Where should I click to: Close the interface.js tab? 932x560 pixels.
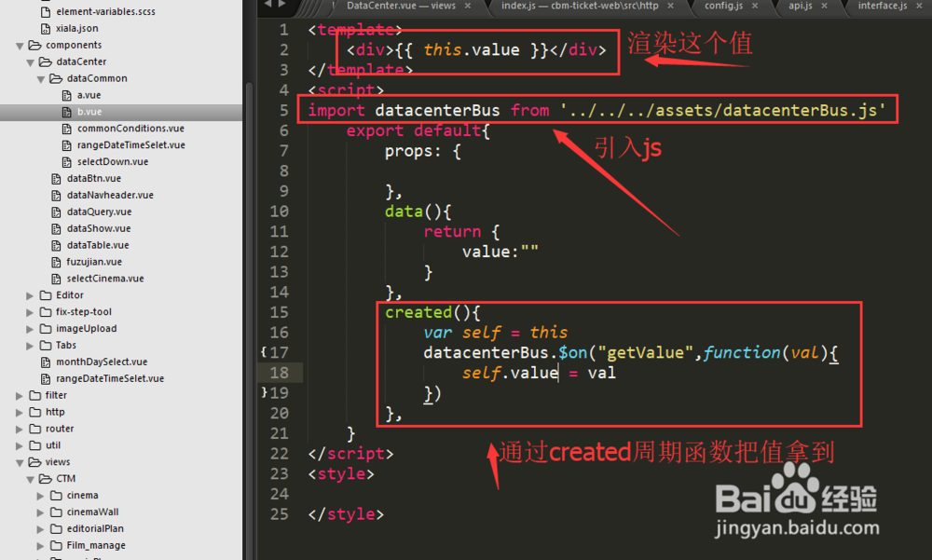(920, 6)
